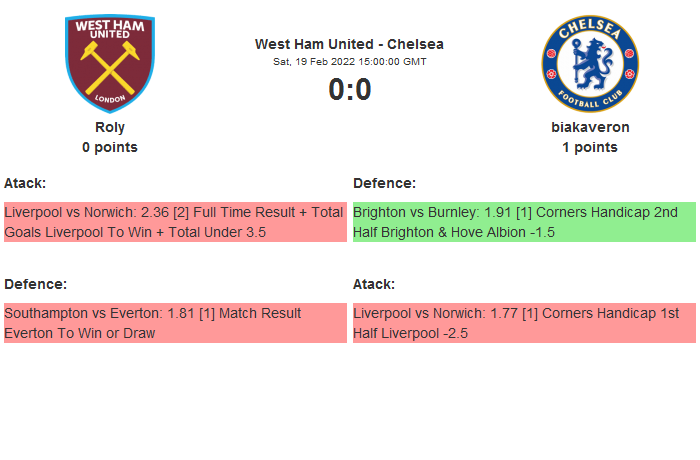
Task: Click the Atack heading above Corners 1st Half bet
Action: point(374,284)
